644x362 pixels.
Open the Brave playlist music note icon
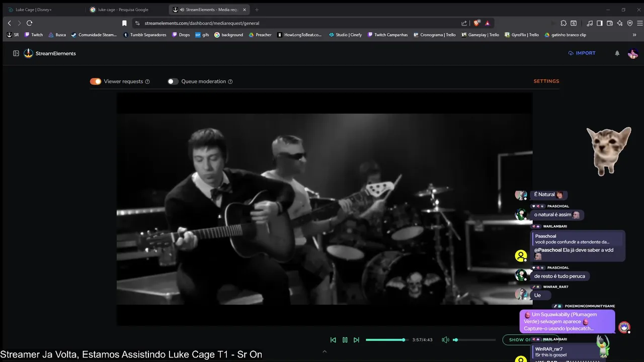[x=589, y=23]
